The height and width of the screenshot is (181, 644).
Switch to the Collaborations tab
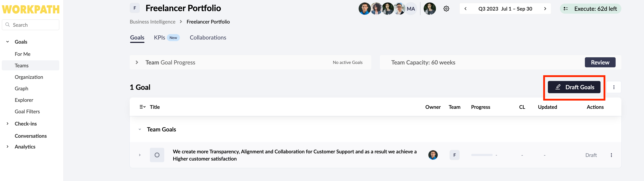[208, 38]
